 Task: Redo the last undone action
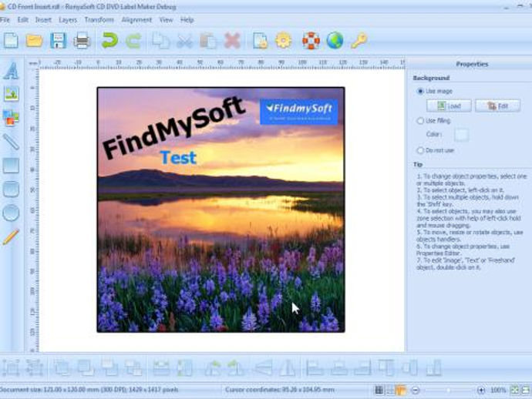133,41
